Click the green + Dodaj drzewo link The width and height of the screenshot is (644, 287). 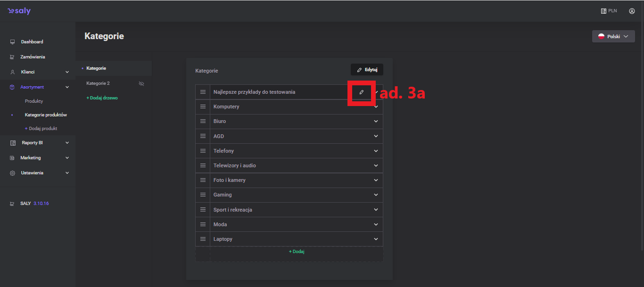click(102, 98)
